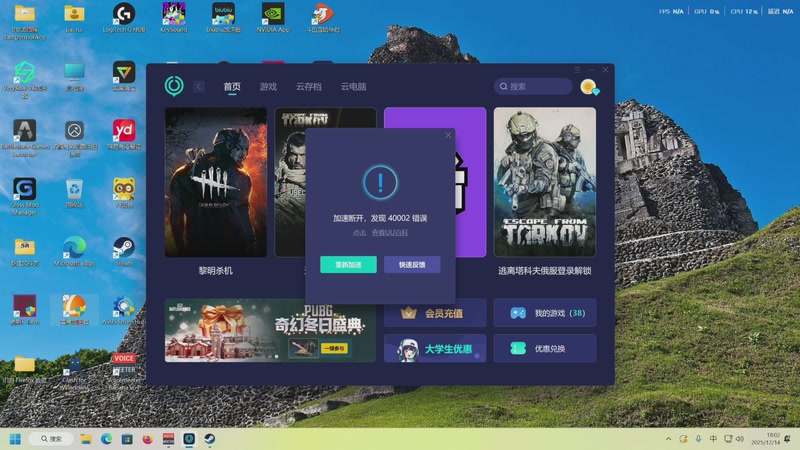Open the 大学生优惠 student offer
The height and width of the screenshot is (450, 800).
coord(435,348)
